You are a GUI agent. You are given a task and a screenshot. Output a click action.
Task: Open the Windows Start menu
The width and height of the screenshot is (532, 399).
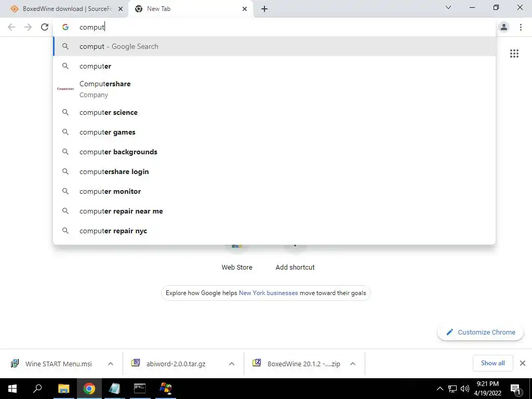pos(12,389)
